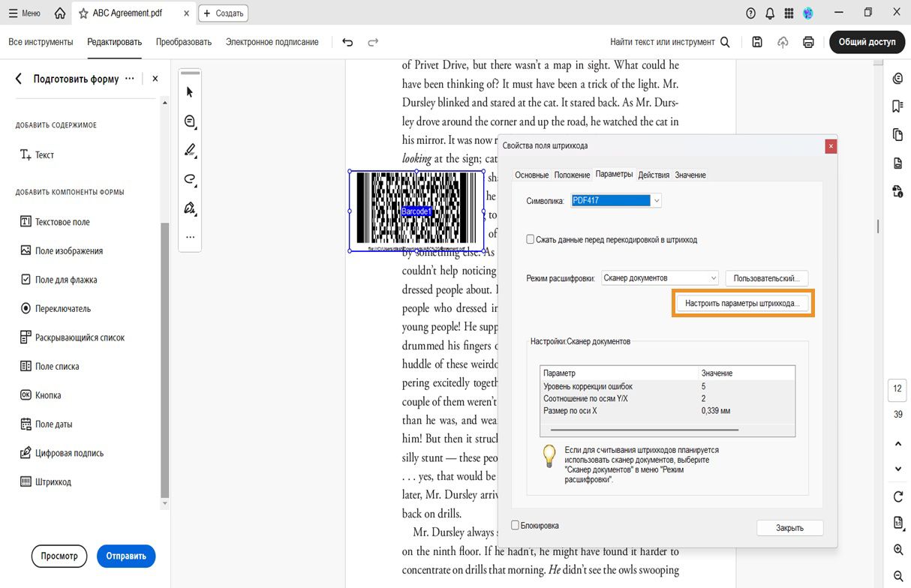
Task: Add a Поле даты field
Action: click(47, 424)
